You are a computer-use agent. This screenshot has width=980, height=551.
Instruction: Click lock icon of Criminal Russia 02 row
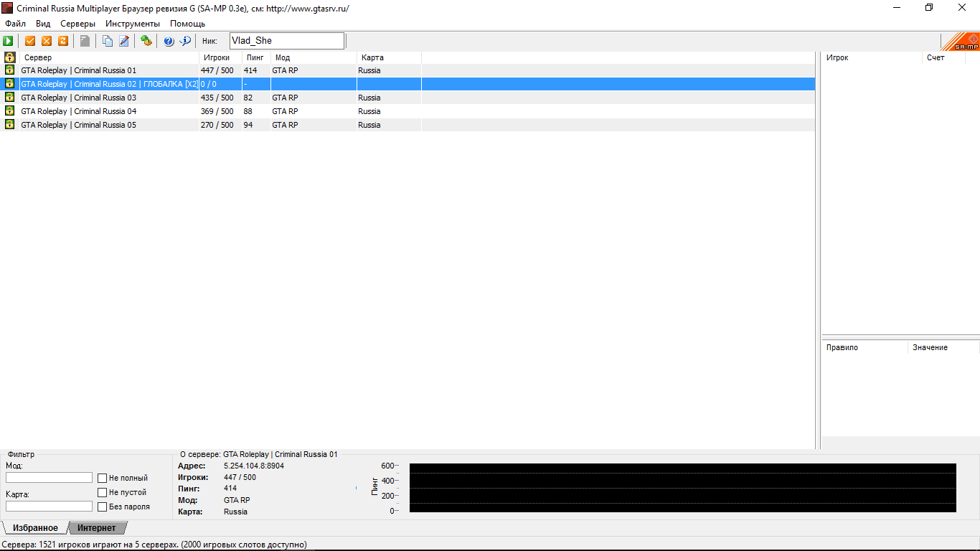pos(9,84)
